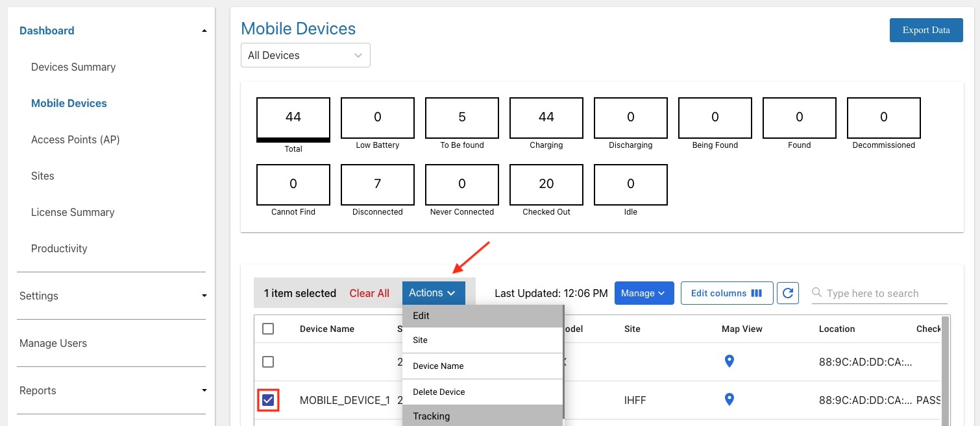Image resolution: width=980 pixels, height=426 pixels.
Task: Click the Export Data button
Action: 926,30
